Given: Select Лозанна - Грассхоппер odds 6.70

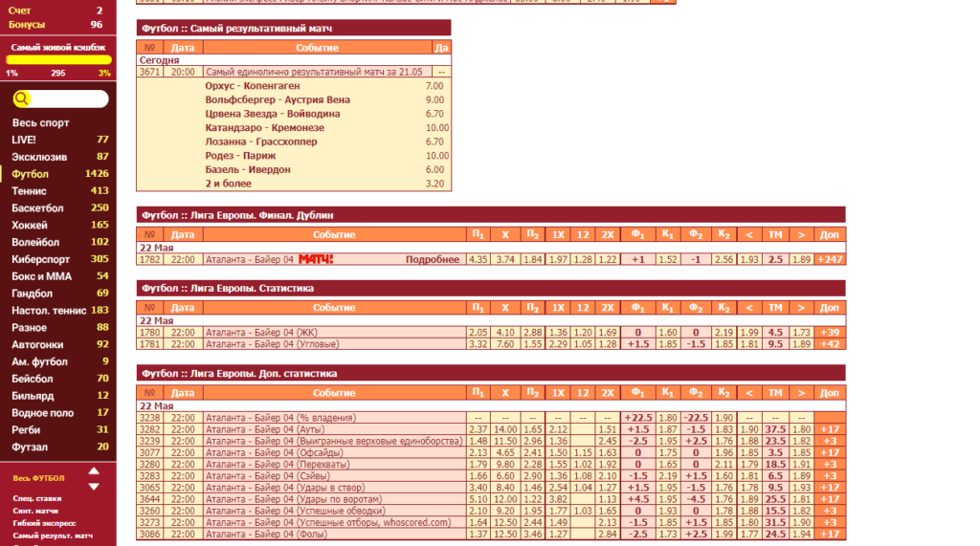Looking at the screenshot, I should [x=434, y=142].
